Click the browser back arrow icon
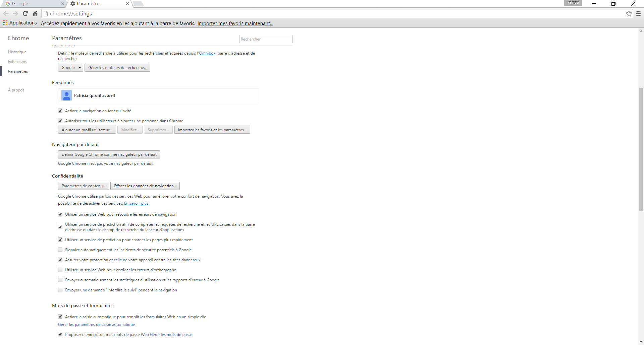The height and width of the screenshot is (345, 644). tap(6, 14)
